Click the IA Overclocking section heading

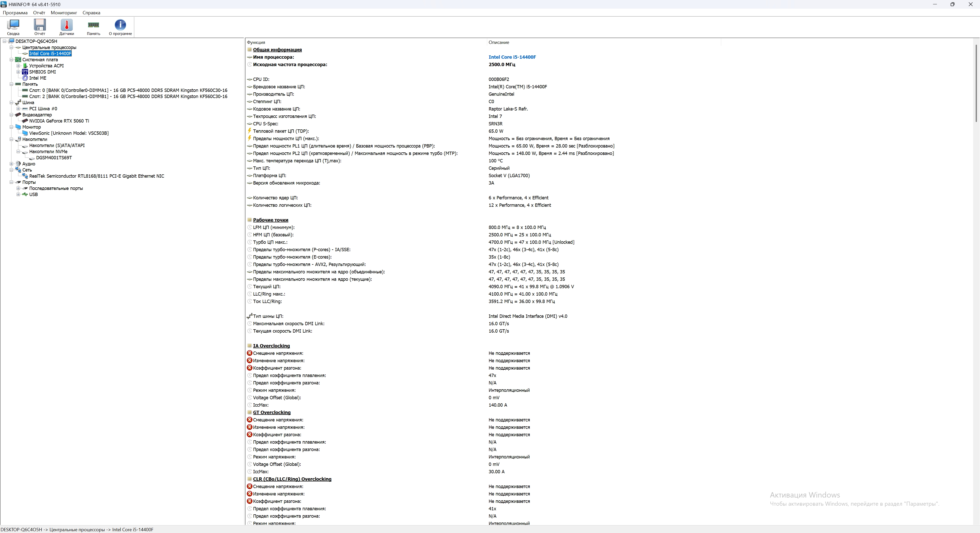pos(271,346)
